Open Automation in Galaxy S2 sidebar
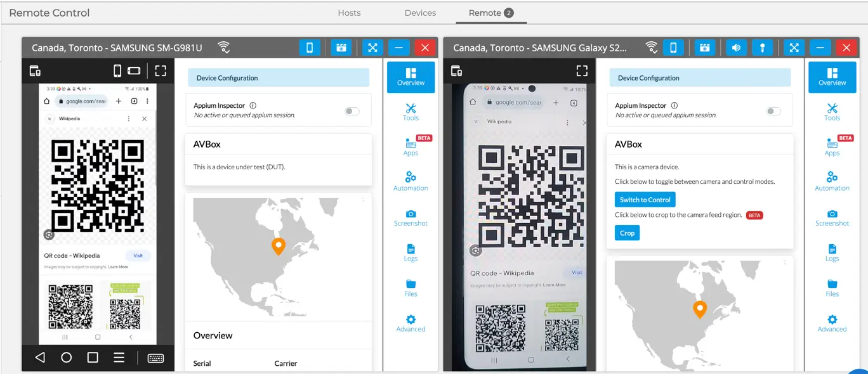 pos(832,182)
